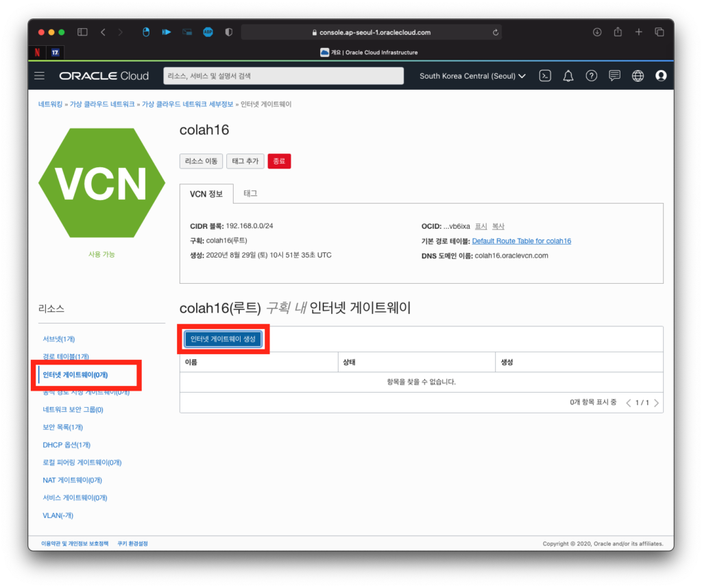The height and width of the screenshot is (588, 702).
Task: Open Default Route Table for colah16 link
Action: [521, 241]
